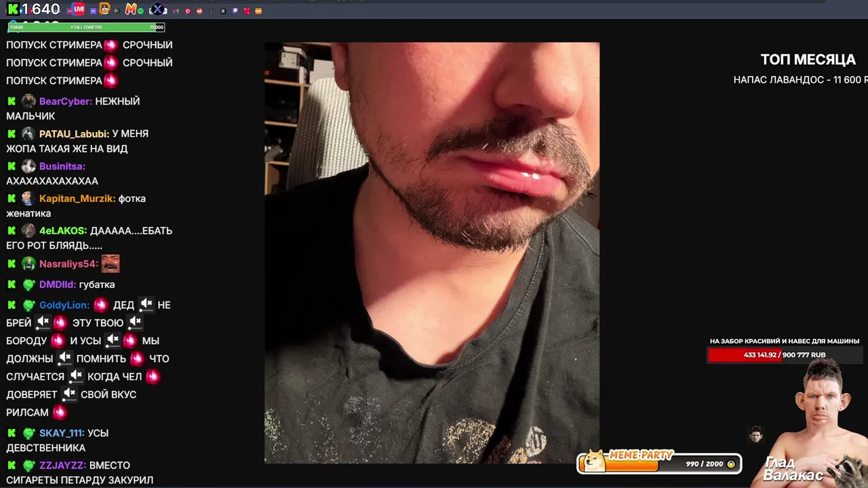Click the muted speaker emote after 'ДЕД'
The image size is (868, 488).
[146, 304]
